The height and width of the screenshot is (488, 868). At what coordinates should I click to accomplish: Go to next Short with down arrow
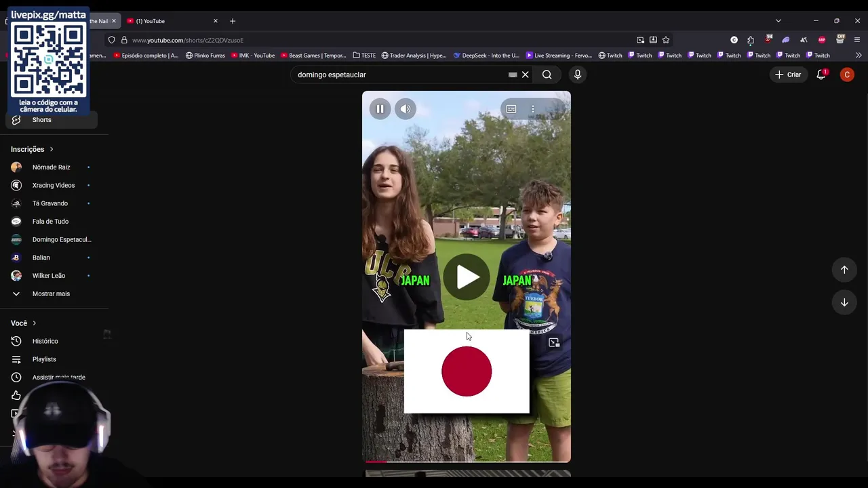pyautogui.click(x=844, y=302)
